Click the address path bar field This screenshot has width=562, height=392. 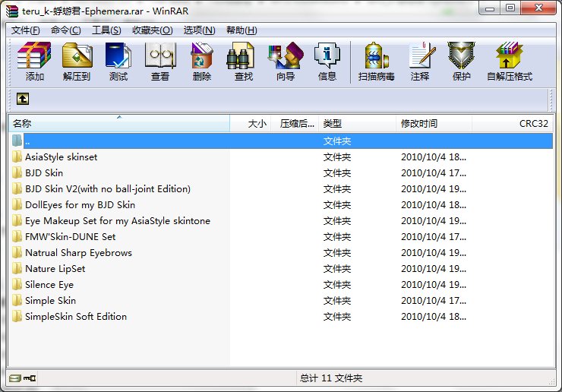289,99
